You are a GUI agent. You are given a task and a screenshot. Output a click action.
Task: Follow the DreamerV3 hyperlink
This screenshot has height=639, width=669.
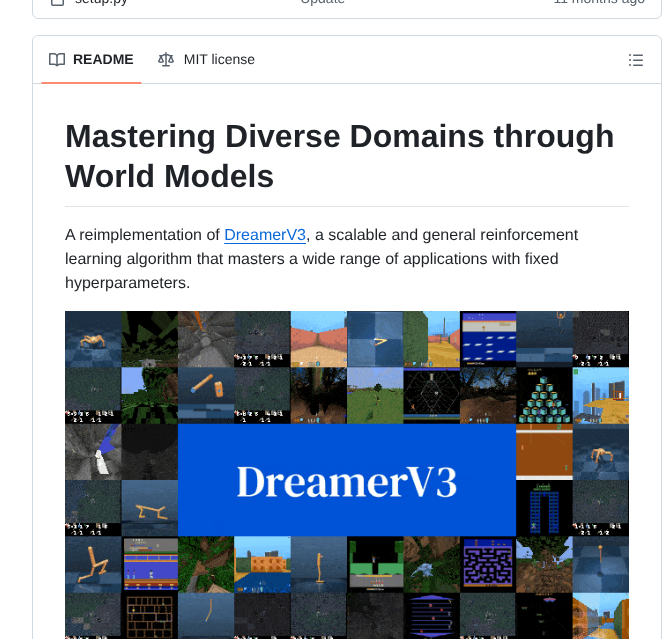pyautogui.click(x=265, y=235)
